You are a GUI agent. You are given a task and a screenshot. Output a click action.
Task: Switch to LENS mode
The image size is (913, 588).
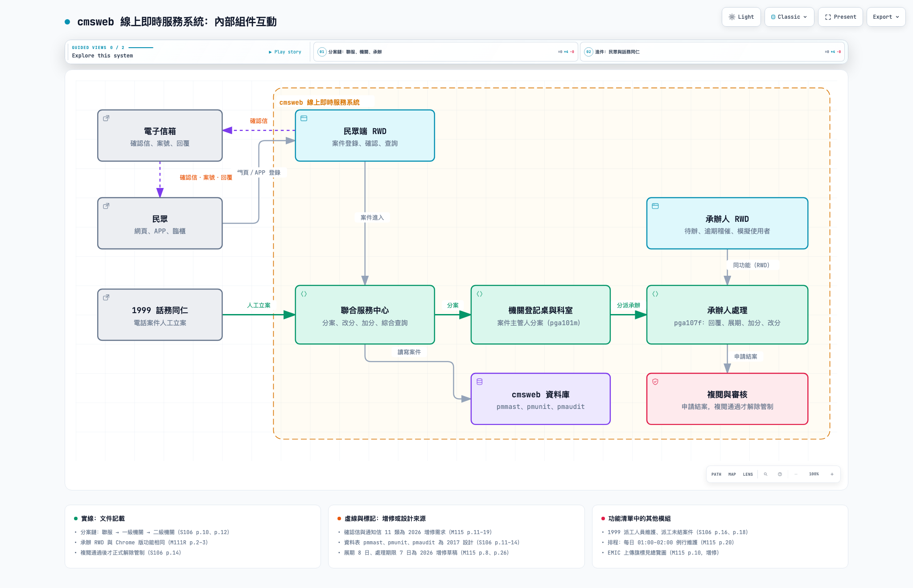tap(748, 474)
